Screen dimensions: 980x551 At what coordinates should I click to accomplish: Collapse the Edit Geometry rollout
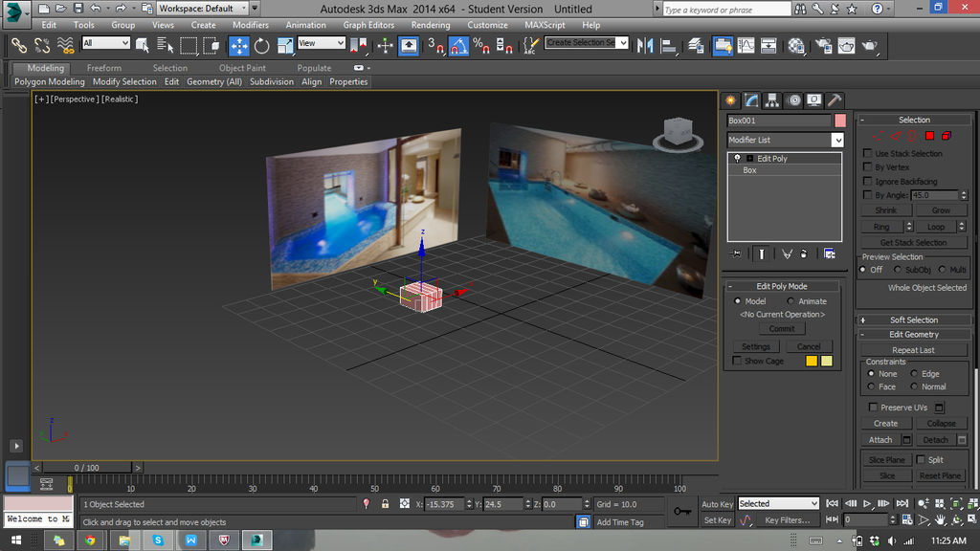coord(914,334)
